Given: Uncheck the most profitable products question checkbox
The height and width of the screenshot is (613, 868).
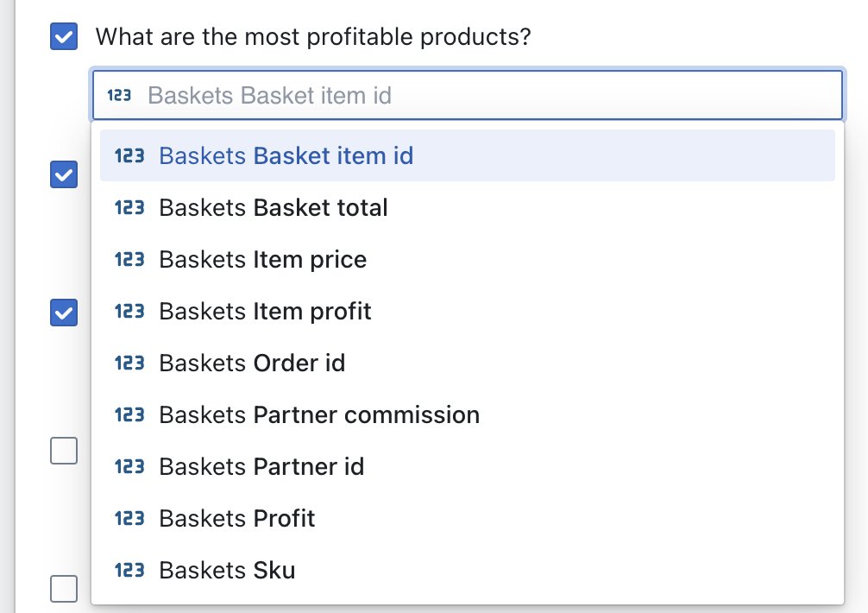Looking at the screenshot, I should tap(63, 37).
